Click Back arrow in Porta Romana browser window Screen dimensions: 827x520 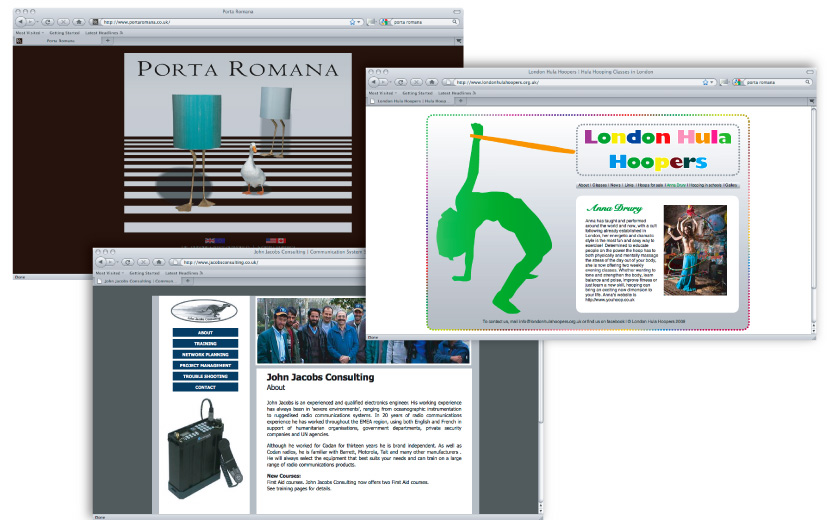(21, 22)
